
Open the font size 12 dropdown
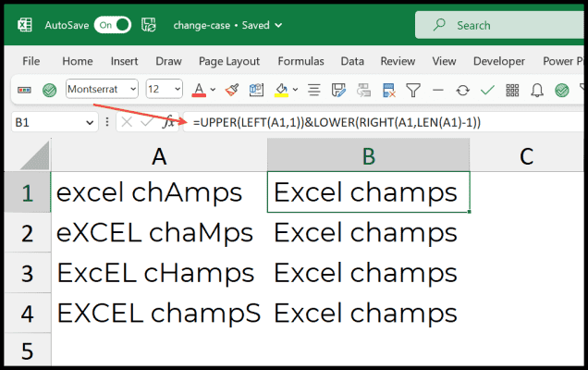point(178,90)
